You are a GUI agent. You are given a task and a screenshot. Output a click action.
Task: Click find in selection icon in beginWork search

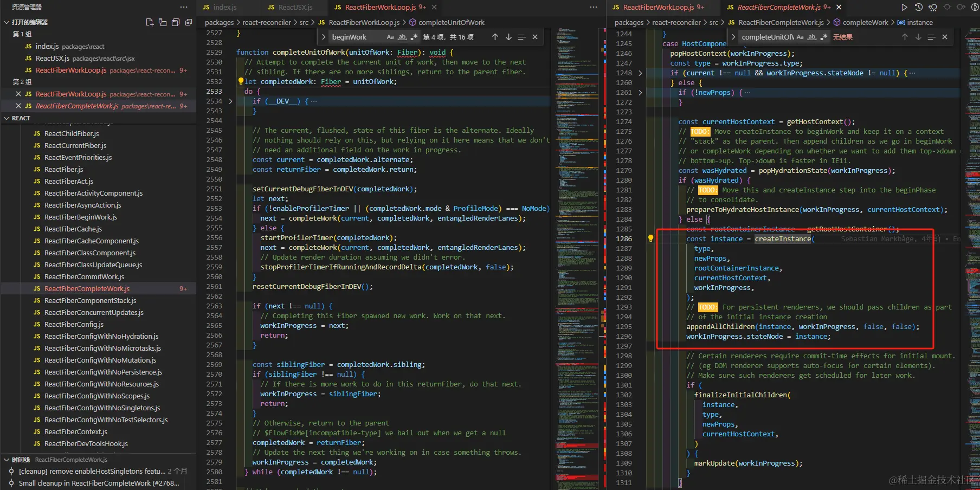tap(521, 37)
